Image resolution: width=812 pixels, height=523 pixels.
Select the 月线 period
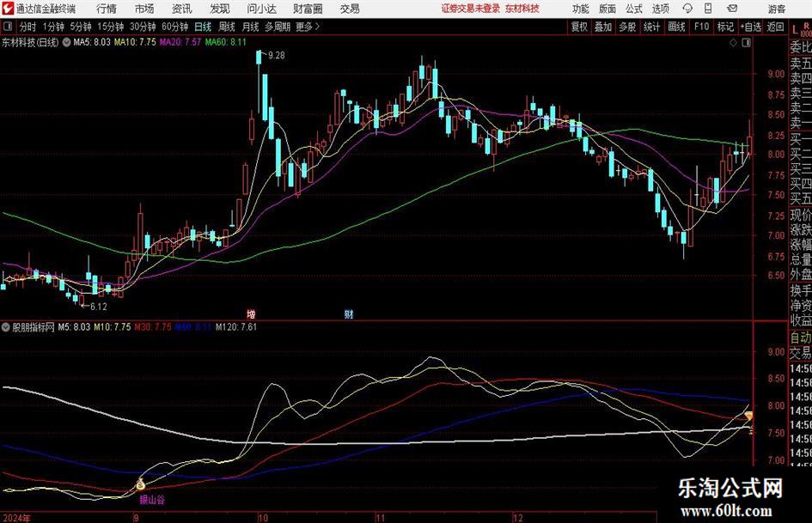pos(251,27)
